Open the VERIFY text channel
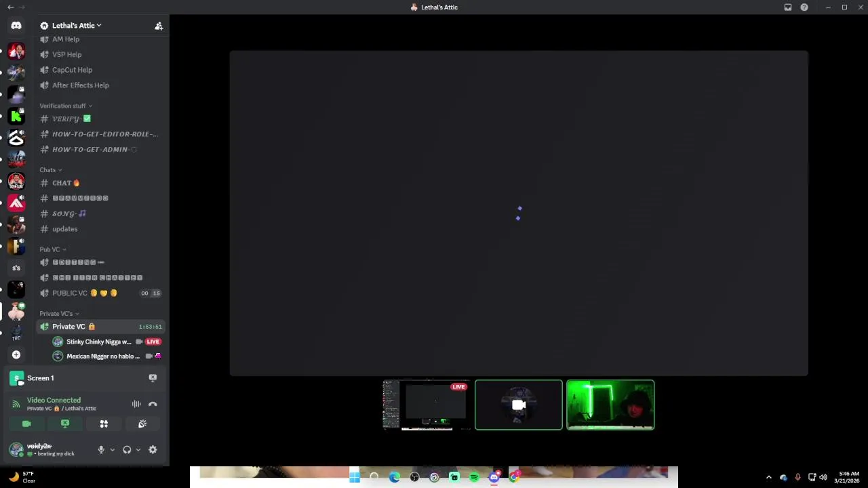This screenshot has width=868, height=488. tap(100, 119)
